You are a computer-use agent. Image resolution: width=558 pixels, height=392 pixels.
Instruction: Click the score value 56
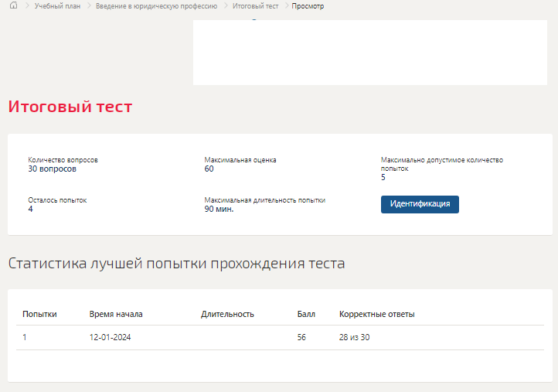click(x=301, y=337)
